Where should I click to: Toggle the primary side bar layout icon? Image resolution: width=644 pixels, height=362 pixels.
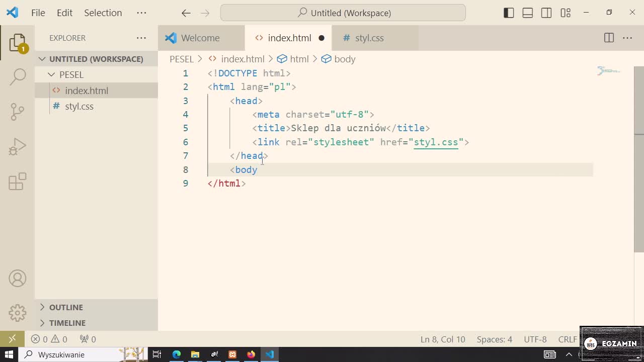point(509,13)
